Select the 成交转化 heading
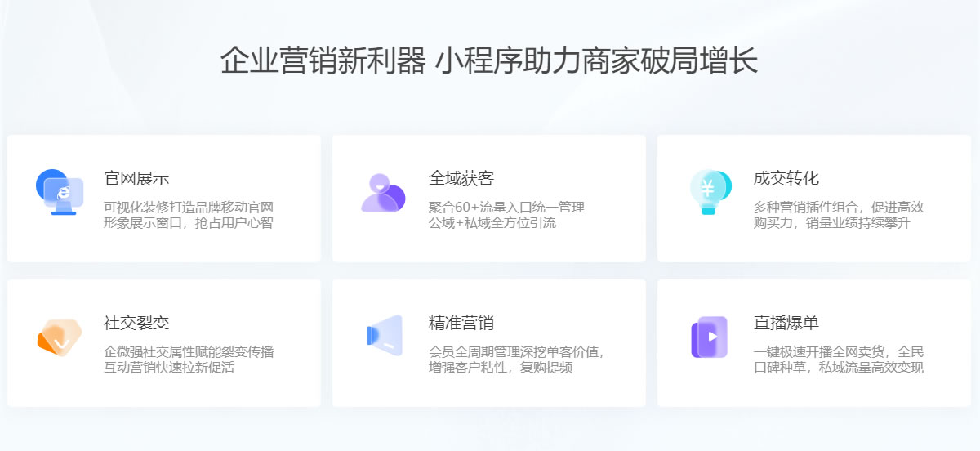The width and height of the screenshot is (980, 451). point(786,179)
